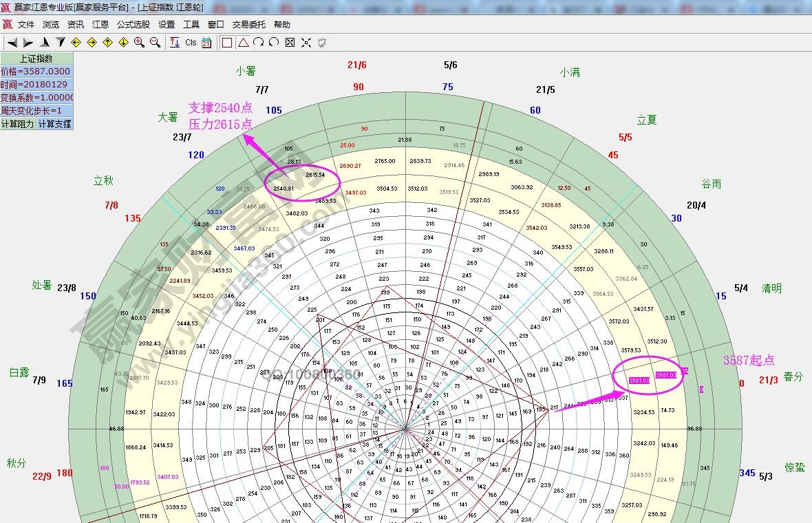Click the black right arrow toolbar icon
Viewport: 812px width, 523px height.
28,43
